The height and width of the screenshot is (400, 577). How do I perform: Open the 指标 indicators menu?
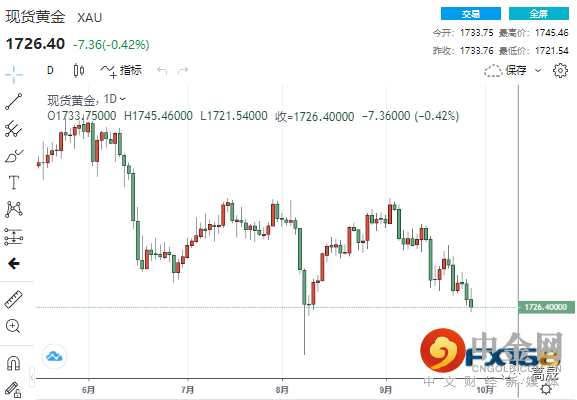tap(121, 70)
